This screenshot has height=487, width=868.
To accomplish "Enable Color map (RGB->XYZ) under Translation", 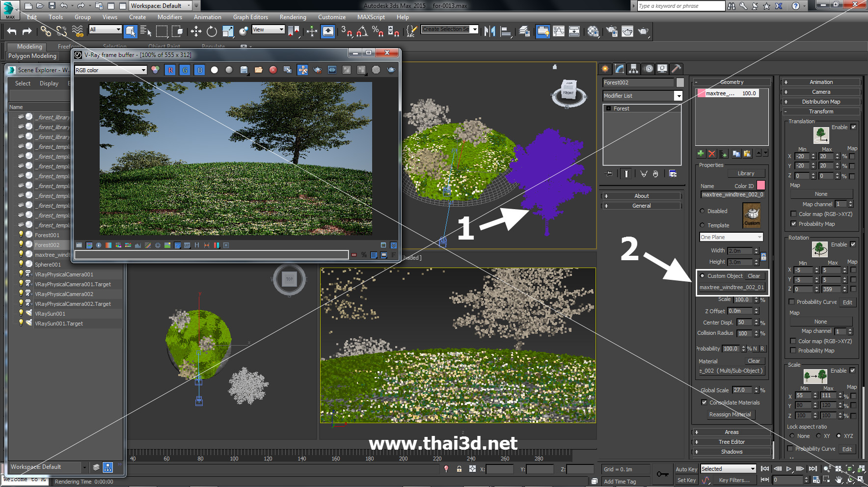I will pyautogui.click(x=793, y=214).
